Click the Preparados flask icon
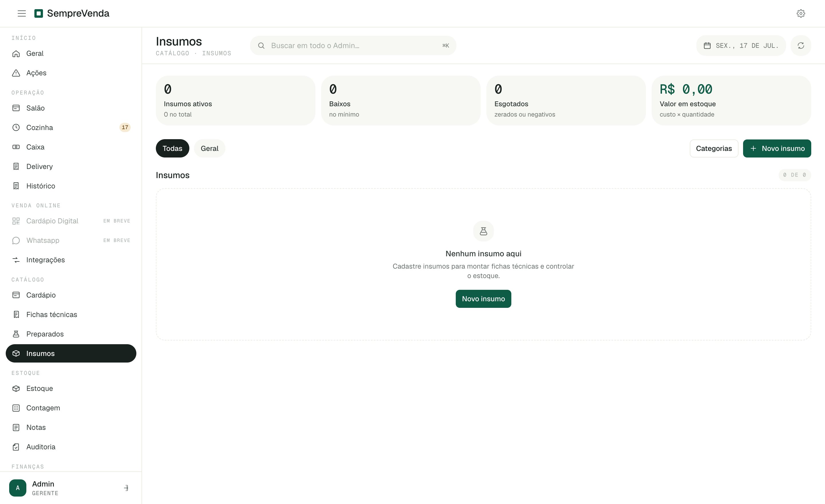The width and height of the screenshot is (825, 504). pyautogui.click(x=16, y=334)
